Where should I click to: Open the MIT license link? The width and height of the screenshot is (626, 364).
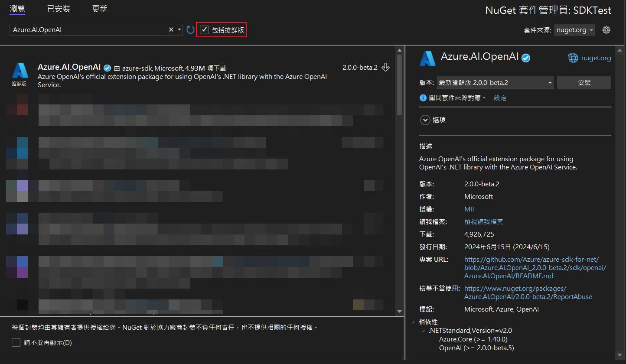(469, 209)
